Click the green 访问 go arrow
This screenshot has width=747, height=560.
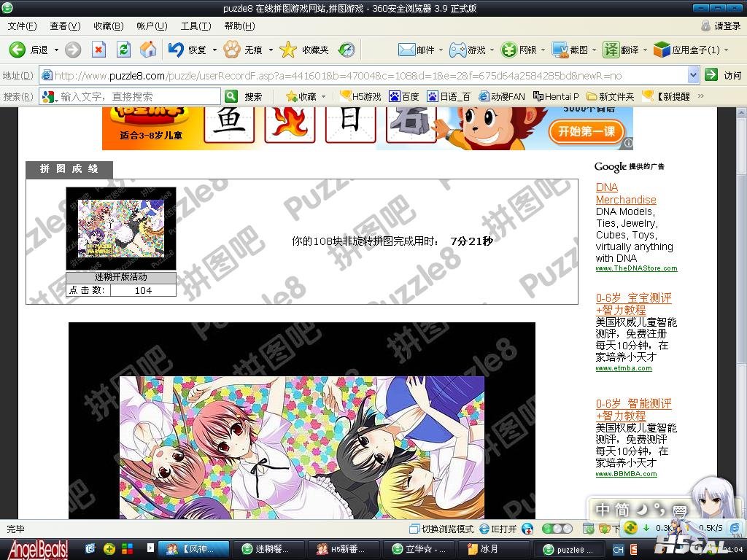[x=711, y=75]
